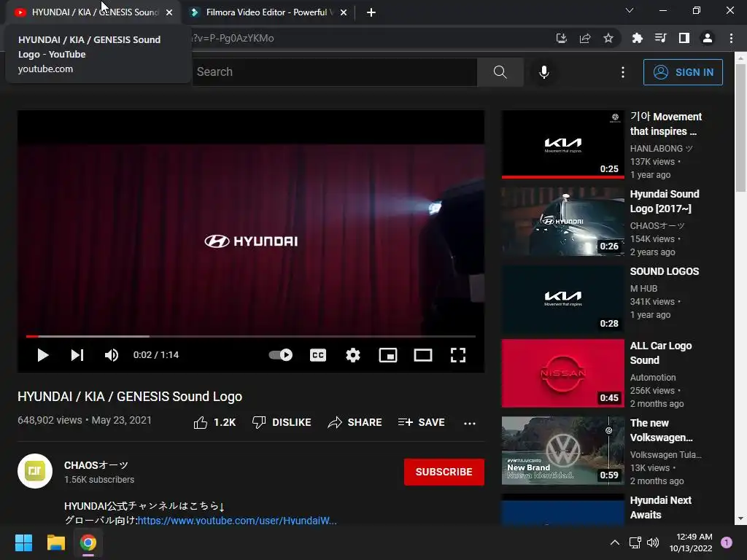Open more actions under video title
This screenshot has height=560, width=747.
[470, 423]
